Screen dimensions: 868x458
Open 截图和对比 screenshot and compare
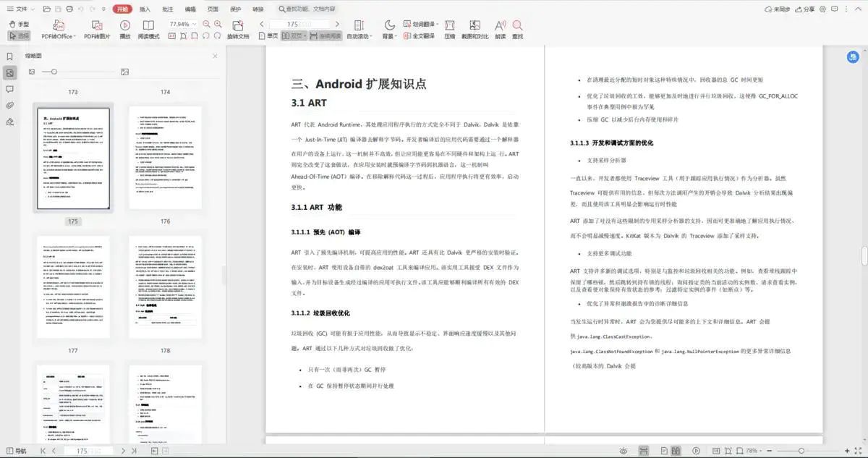tap(475, 30)
